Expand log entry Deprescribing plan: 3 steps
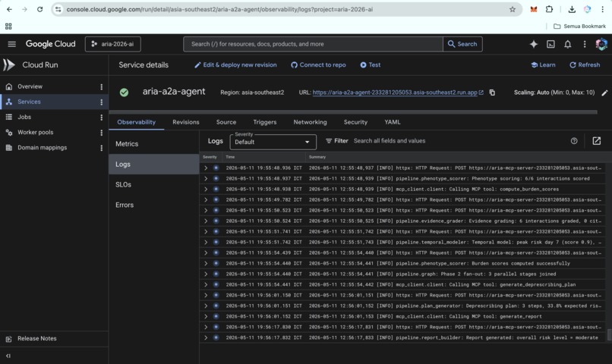This screenshot has width=612, height=364. (x=206, y=306)
